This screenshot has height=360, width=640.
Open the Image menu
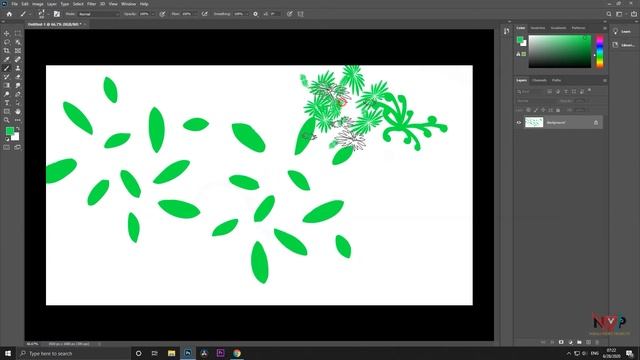(38, 4)
